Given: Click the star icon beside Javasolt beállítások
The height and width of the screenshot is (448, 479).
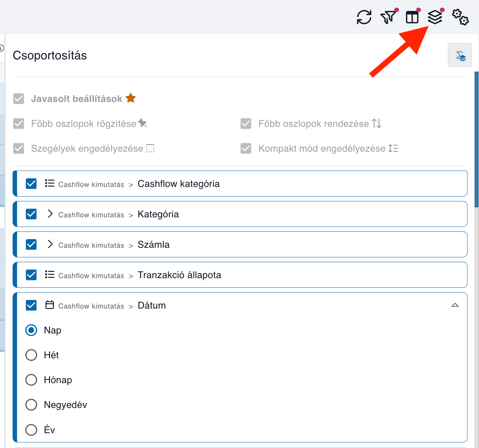Looking at the screenshot, I should [x=131, y=98].
